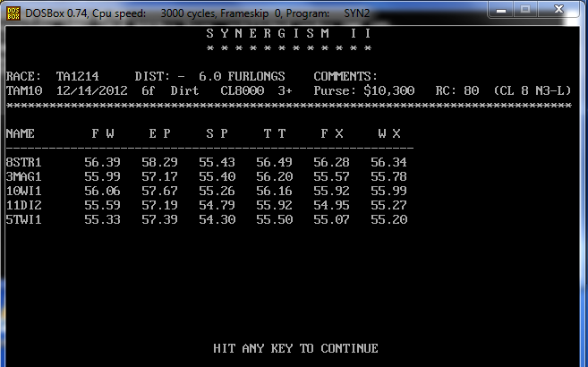Screen dimensions: 588x367
Task: Click the W X column header
Action: (x=389, y=133)
